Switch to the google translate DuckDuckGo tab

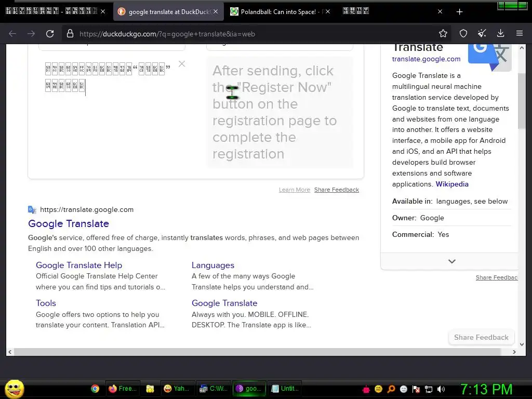coord(168,12)
